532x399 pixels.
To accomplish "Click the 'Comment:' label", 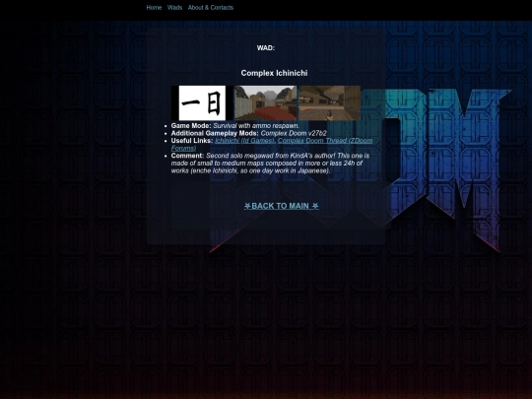I will point(187,156).
